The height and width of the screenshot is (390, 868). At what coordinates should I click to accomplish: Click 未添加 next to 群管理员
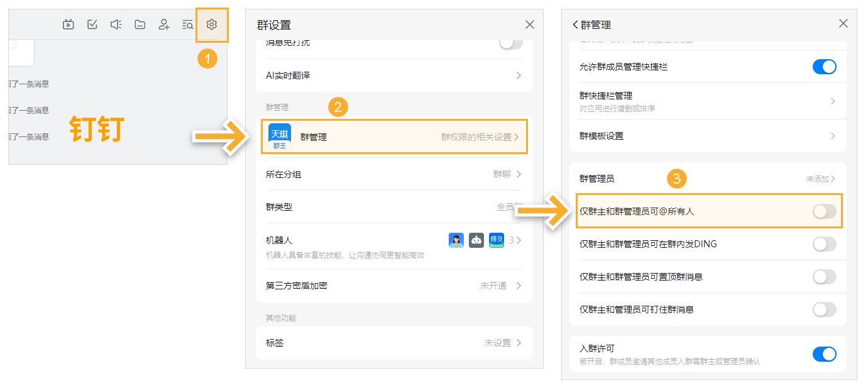tap(820, 179)
